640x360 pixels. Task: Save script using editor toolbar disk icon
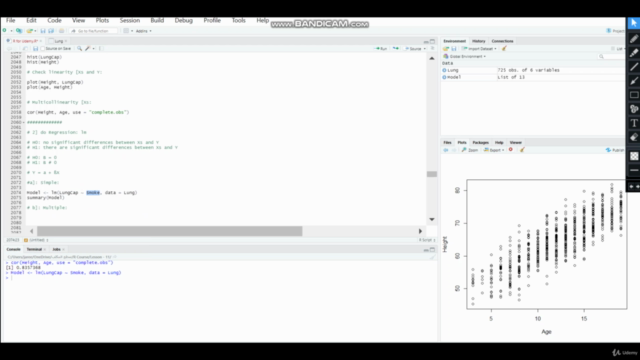pos(36,49)
